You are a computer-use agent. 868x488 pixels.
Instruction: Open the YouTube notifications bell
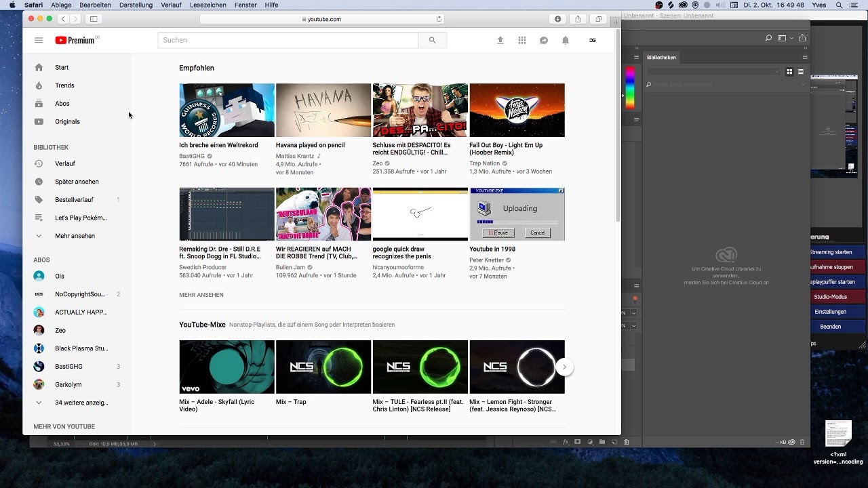coord(566,40)
